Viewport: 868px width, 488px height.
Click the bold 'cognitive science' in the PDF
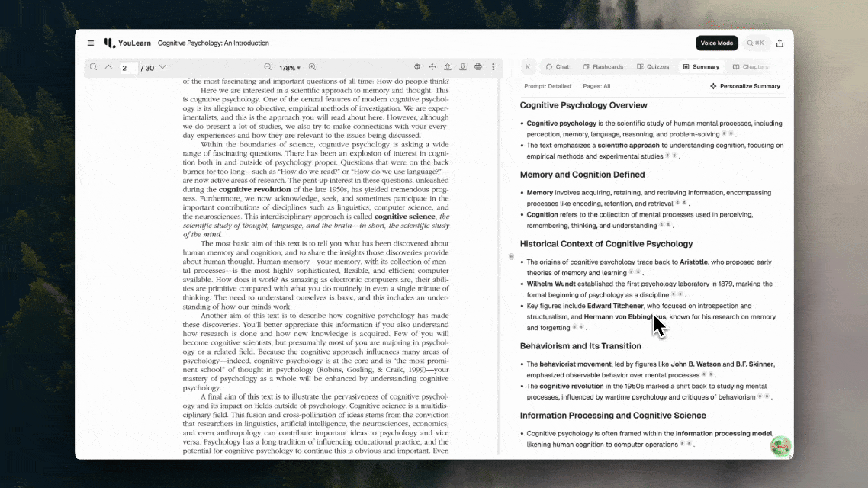[x=405, y=217]
